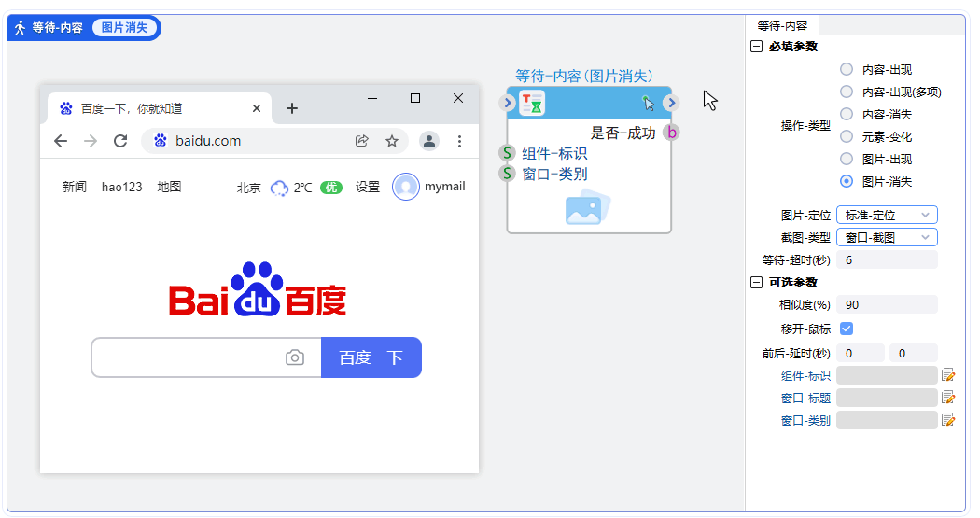Select the 百度一下，你就知道 browser tab
Viewport: 980px width, 518px height.
(160, 108)
